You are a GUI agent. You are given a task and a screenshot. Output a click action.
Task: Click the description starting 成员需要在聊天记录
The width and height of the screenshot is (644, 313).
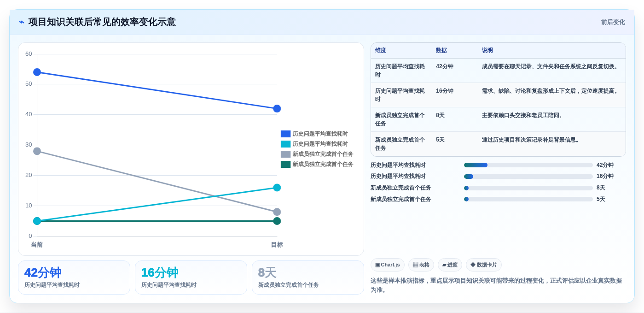tap(551, 66)
